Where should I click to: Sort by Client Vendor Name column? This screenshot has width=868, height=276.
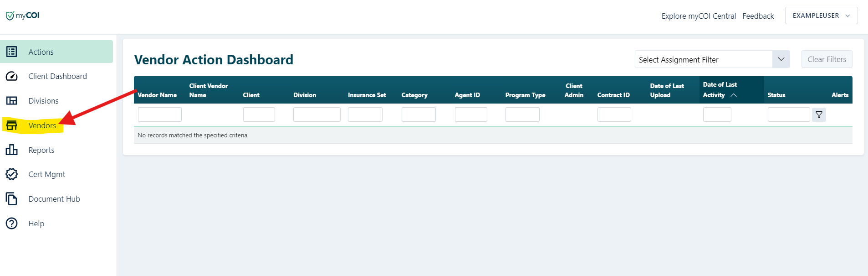tap(209, 90)
